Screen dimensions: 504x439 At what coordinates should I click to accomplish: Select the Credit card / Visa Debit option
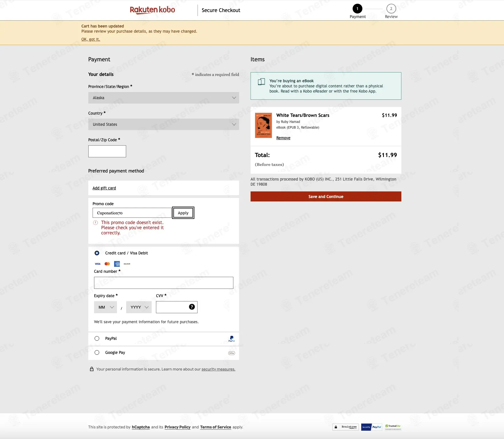point(97,253)
